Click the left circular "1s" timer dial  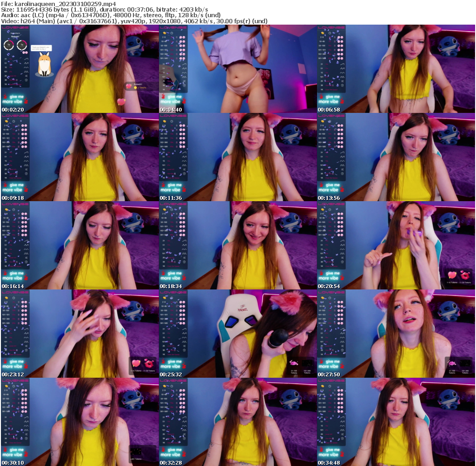click(9, 45)
